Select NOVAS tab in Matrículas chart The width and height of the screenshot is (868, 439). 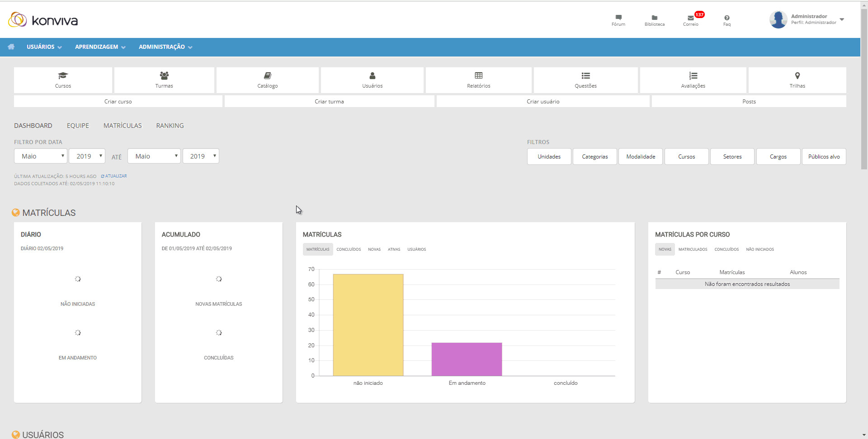[374, 249]
